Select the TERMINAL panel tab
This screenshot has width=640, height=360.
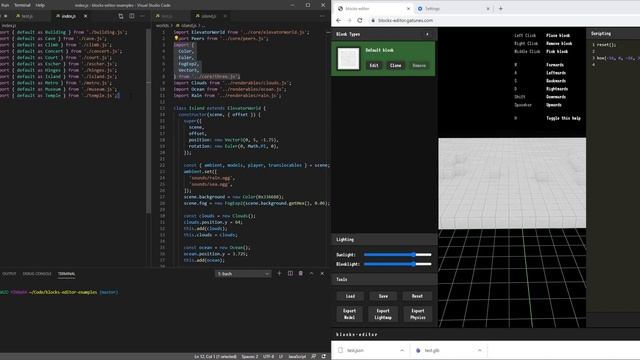click(67, 274)
